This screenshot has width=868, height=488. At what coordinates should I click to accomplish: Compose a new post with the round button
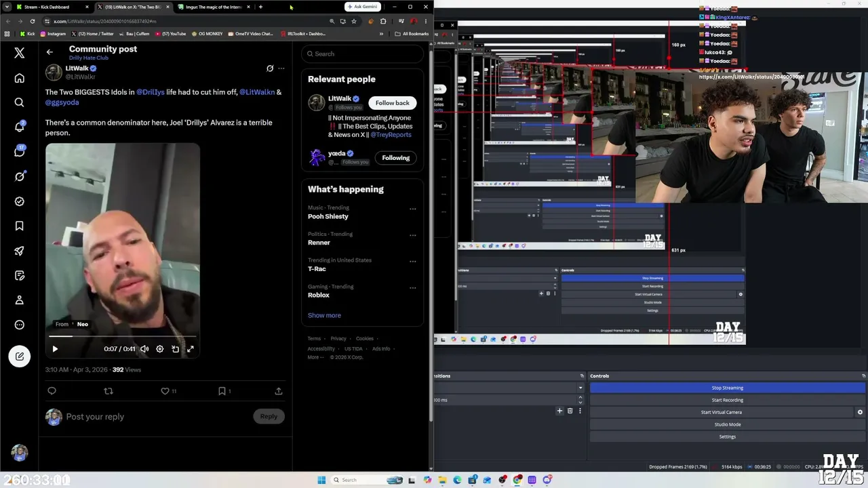pos(19,357)
